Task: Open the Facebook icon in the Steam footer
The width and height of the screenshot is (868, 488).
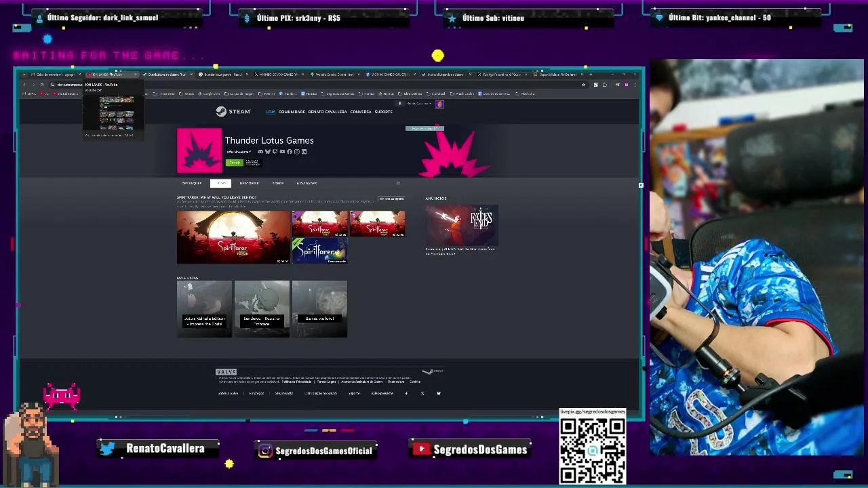Action: pyautogui.click(x=406, y=393)
